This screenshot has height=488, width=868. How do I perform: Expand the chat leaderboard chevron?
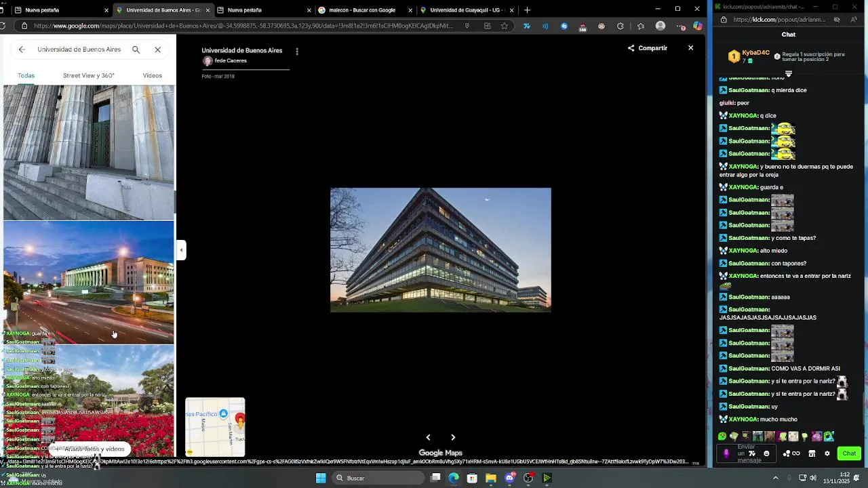coord(788,74)
